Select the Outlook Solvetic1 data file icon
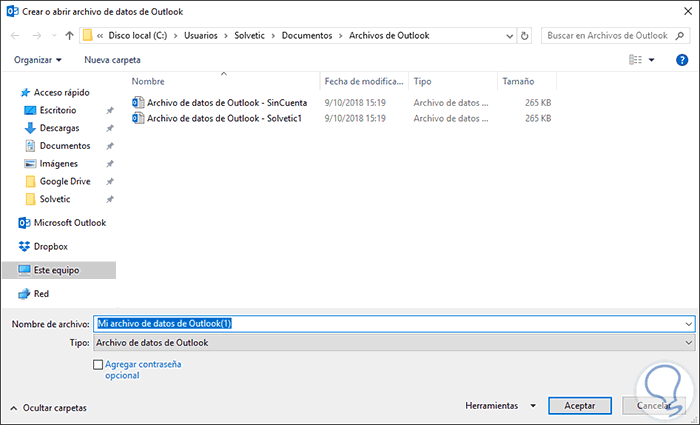700x425 pixels. (138, 118)
